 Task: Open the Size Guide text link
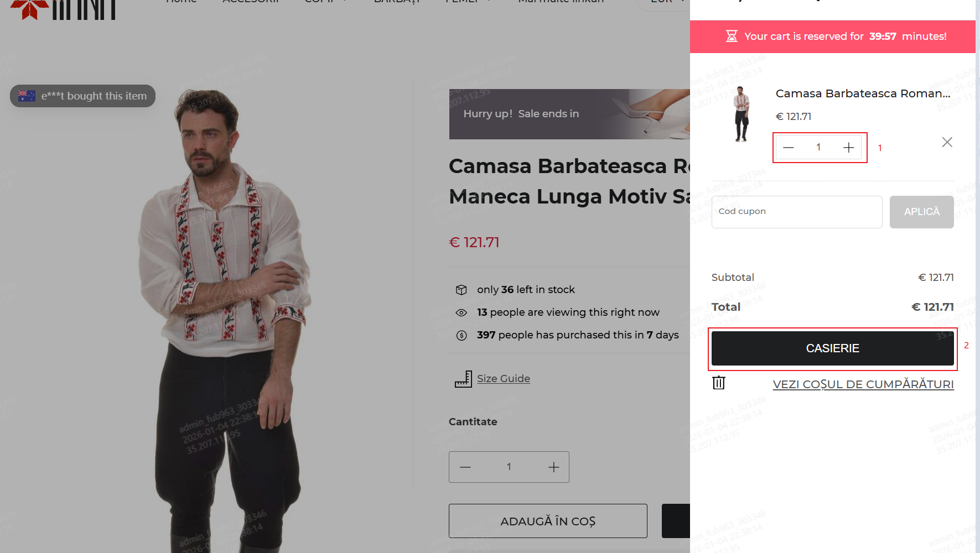pyautogui.click(x=503, y=379)
